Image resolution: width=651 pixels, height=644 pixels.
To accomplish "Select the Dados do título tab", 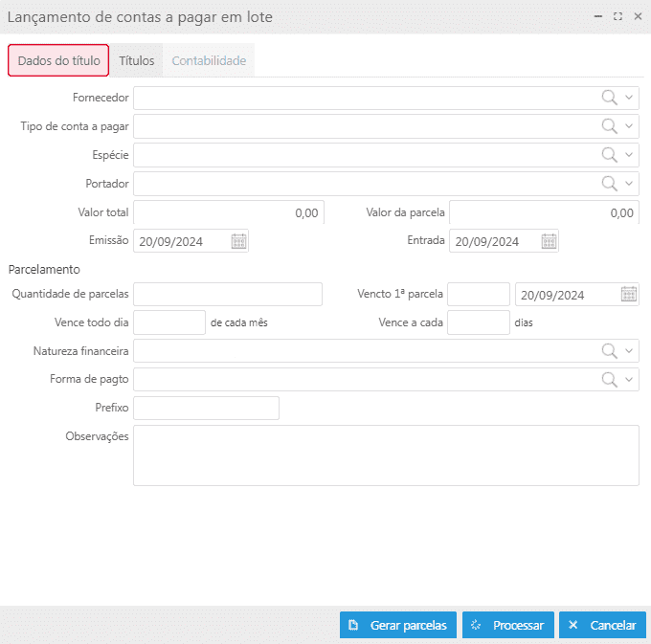I will pyautogui.click(x=58, y=60).
